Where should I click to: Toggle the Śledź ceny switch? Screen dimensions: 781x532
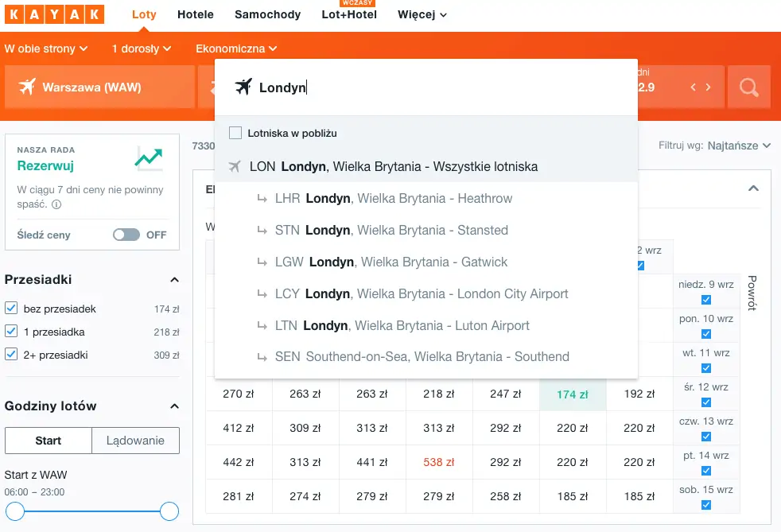(126, 235)
